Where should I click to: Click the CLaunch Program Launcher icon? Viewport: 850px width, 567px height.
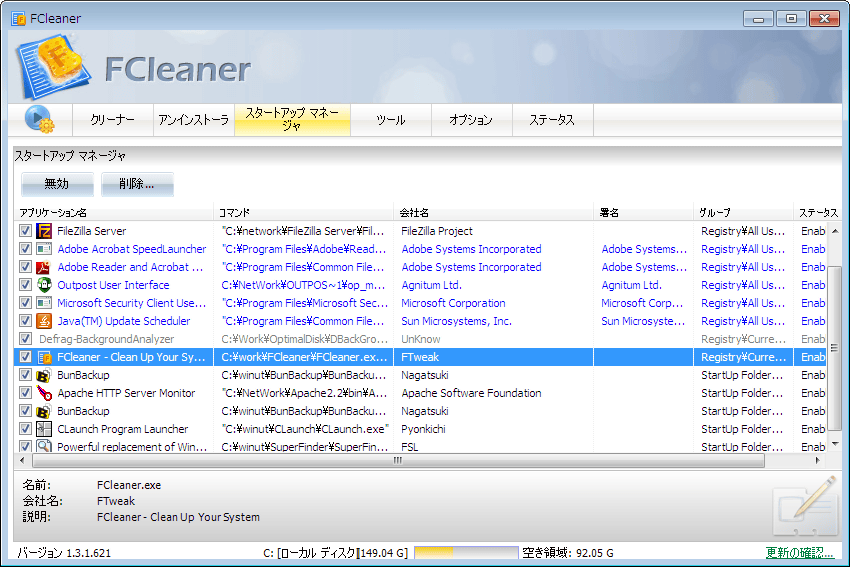coord(44,429)
